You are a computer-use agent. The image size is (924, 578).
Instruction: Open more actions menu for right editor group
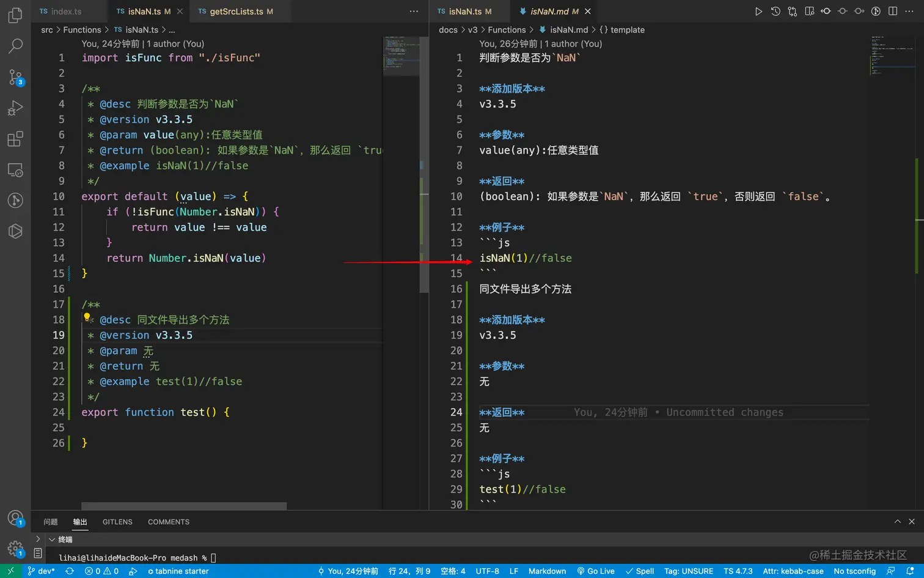(909, 12)
